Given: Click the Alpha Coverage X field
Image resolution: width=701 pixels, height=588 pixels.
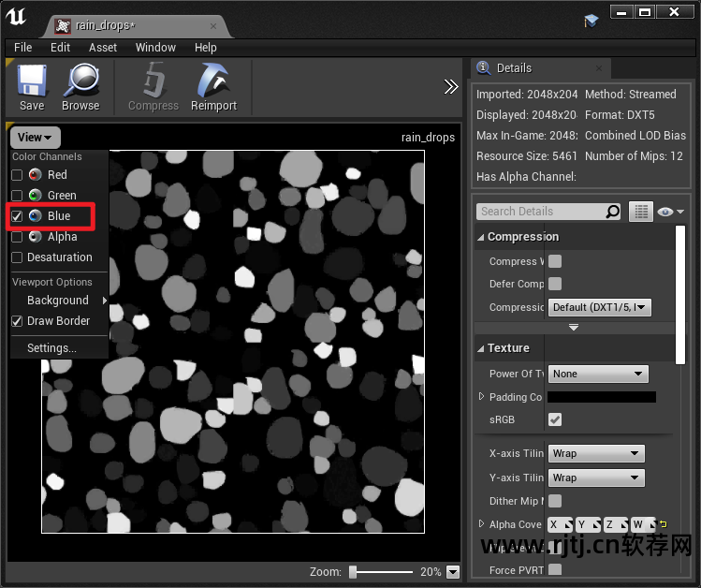Looking at the screenshot, I should click(561, 524).
